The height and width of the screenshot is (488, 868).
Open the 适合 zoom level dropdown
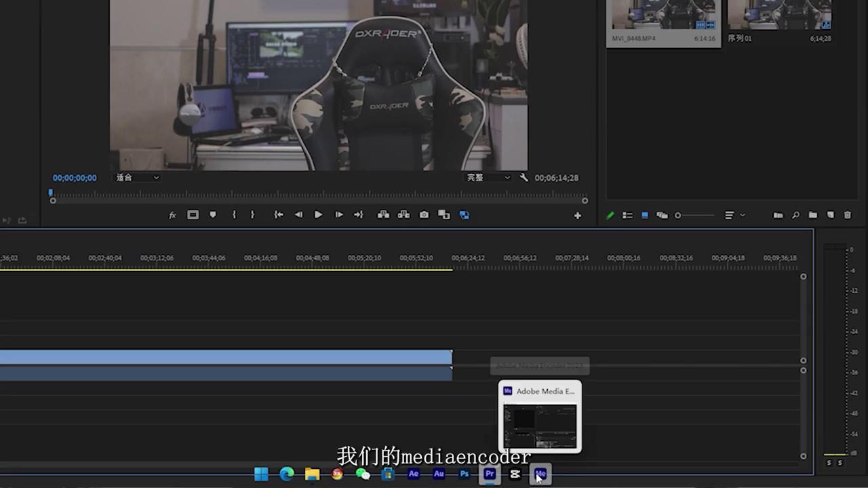138,178
